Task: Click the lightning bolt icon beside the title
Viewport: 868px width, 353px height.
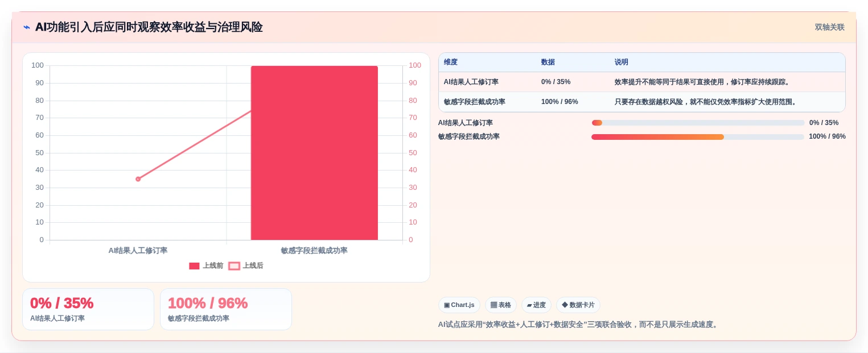Action: coord(27,27)
